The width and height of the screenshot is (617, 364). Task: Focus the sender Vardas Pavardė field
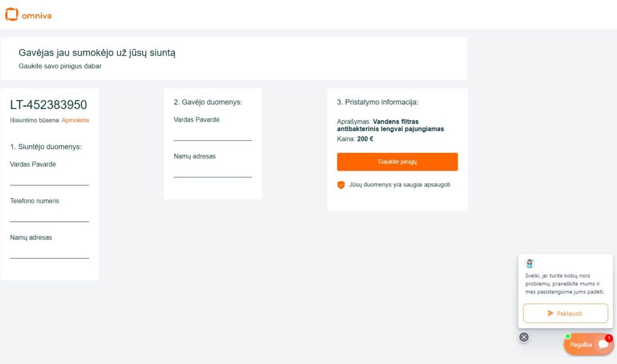(50, 179)
